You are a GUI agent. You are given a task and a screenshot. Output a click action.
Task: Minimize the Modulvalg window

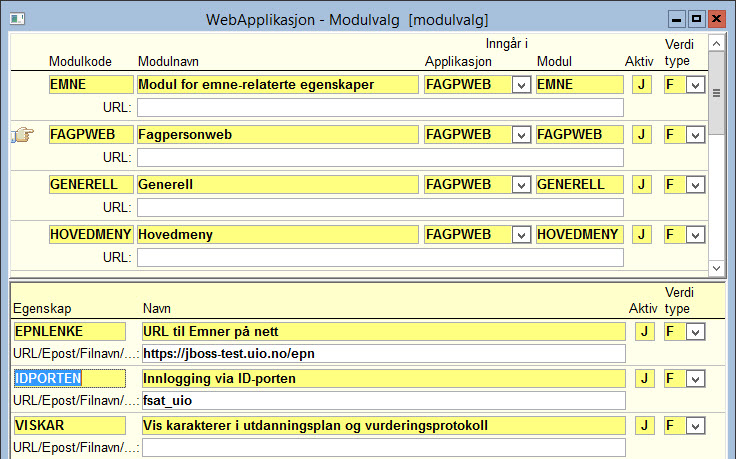tap(676, 19)
